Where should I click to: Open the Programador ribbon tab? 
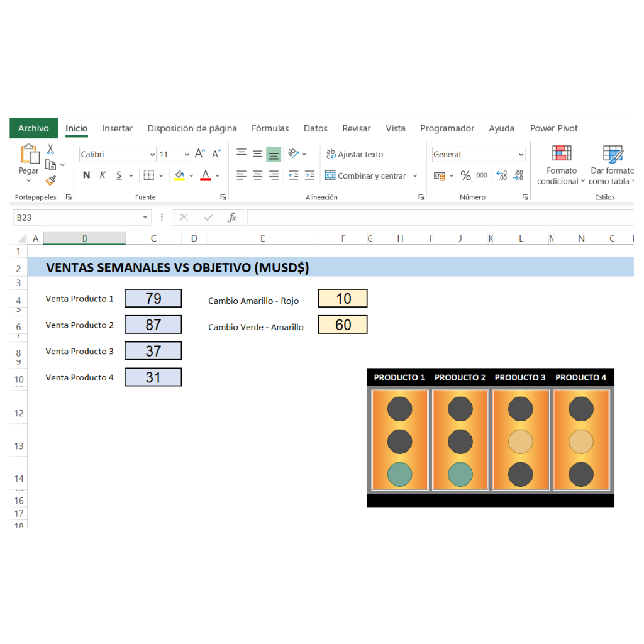tap(447, 128)
